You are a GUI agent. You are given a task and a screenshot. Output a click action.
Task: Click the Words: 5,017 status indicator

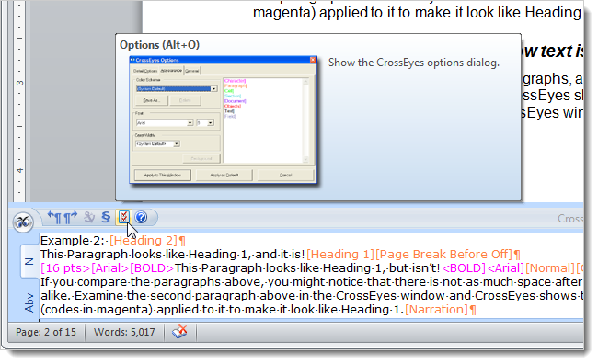point(124,332)
